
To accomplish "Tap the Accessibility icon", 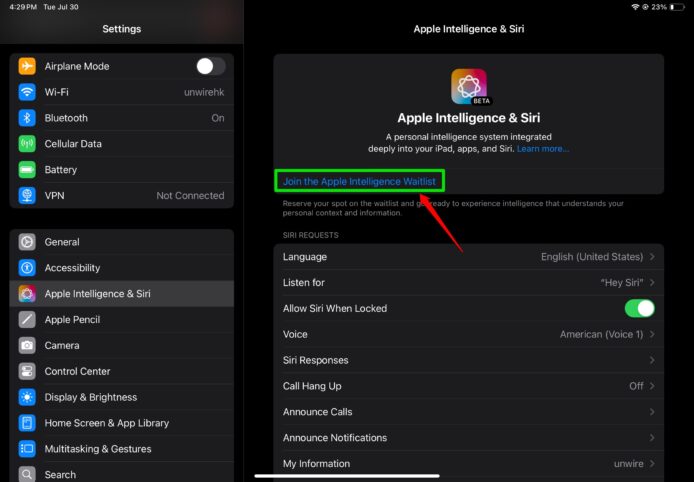I will tap(27, 268).
